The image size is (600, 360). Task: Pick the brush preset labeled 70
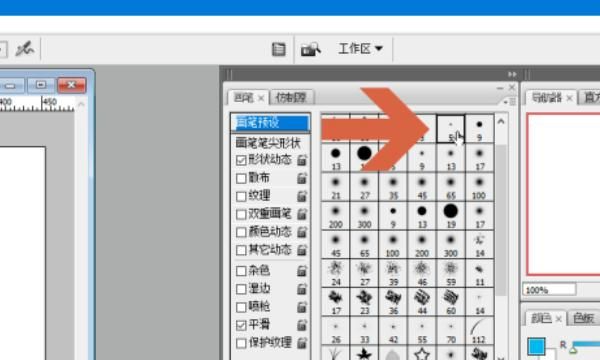(x=451, y=331)
